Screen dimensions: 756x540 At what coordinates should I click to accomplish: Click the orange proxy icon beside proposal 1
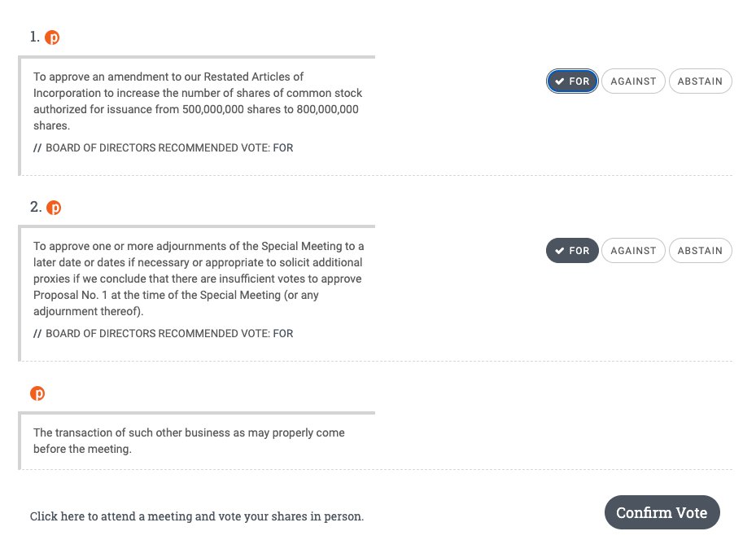click(52, 37)
